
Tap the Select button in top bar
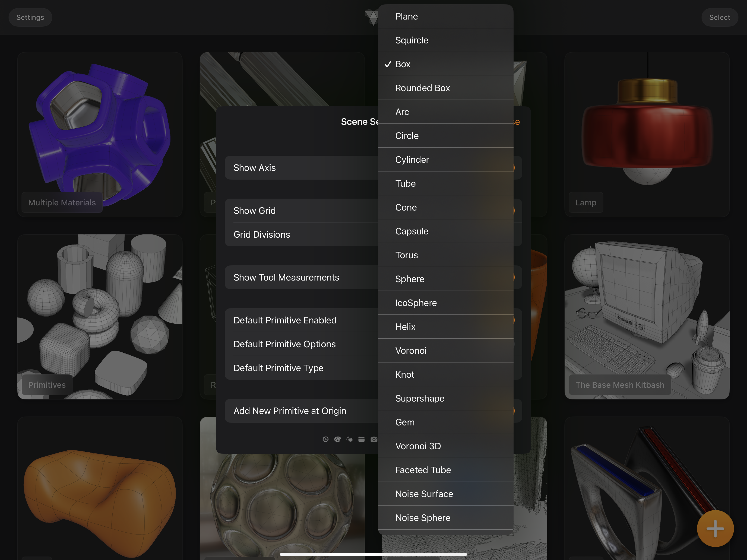point(720,17)
